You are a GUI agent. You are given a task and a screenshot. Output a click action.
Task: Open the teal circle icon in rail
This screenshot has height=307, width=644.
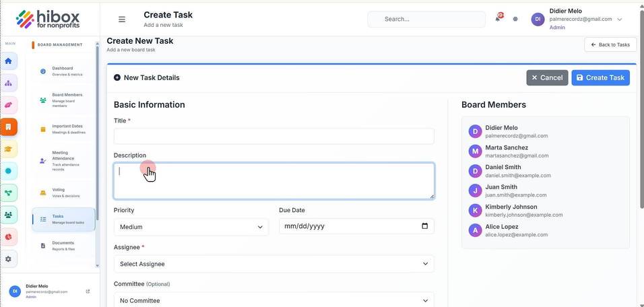(8, 171)
